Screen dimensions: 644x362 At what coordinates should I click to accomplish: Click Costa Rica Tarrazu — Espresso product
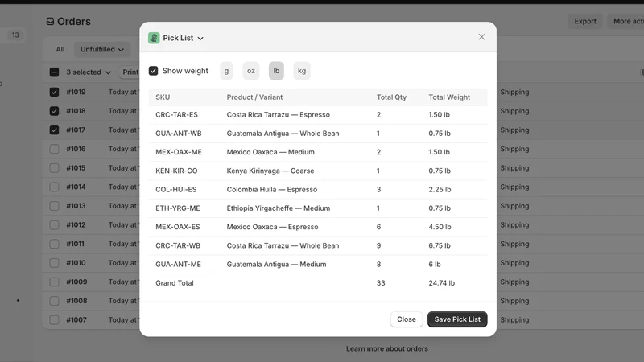pos(278,115)
